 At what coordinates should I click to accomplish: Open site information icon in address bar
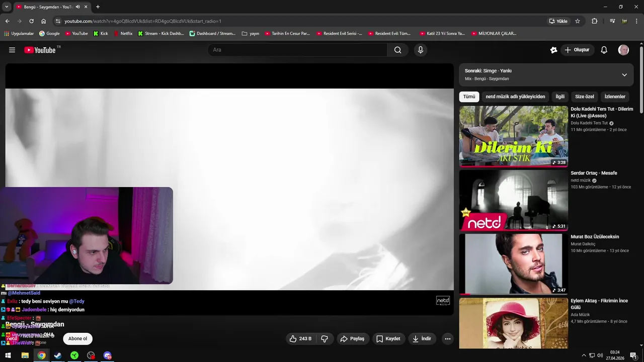pos(58,21)
